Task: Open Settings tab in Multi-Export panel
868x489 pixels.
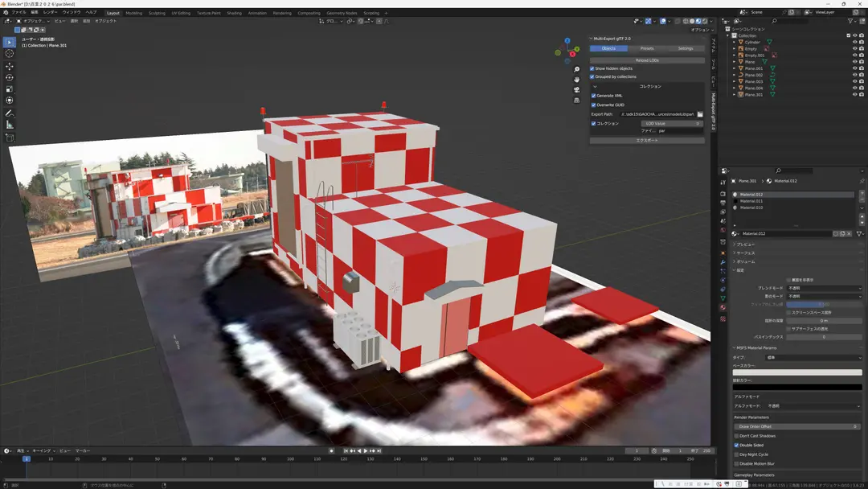Action: tap(686, 48)
